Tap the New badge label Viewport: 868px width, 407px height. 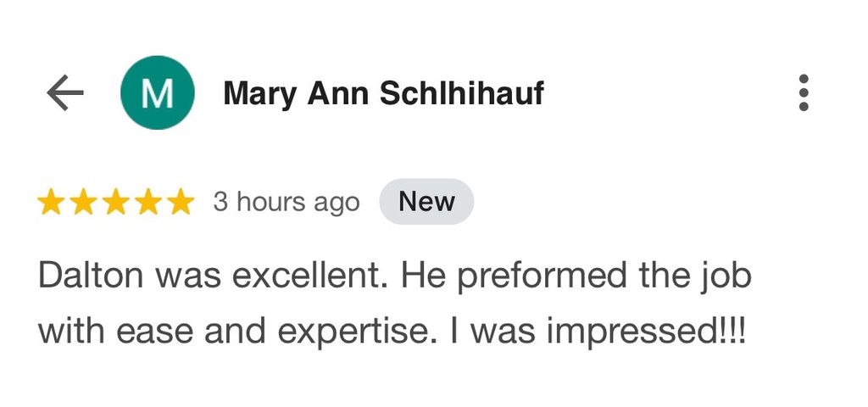426,202
